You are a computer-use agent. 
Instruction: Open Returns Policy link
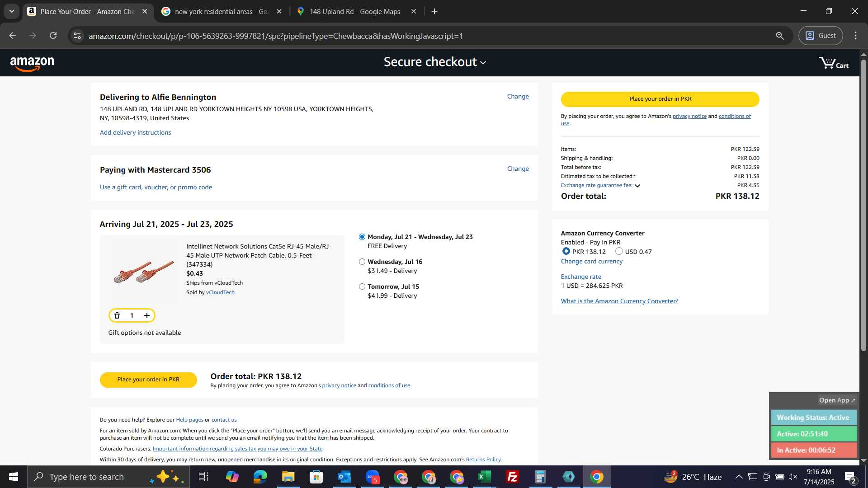click(x=483, y=460)
